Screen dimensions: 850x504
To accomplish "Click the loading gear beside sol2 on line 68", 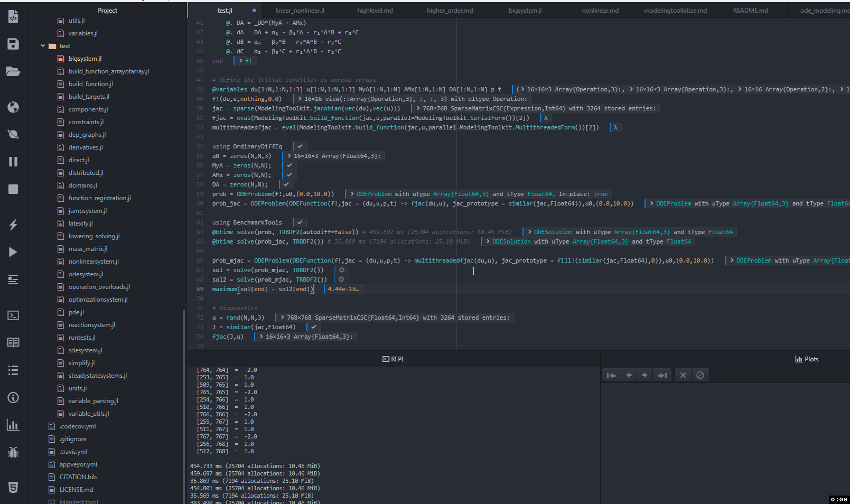I will tap(341, 279).
